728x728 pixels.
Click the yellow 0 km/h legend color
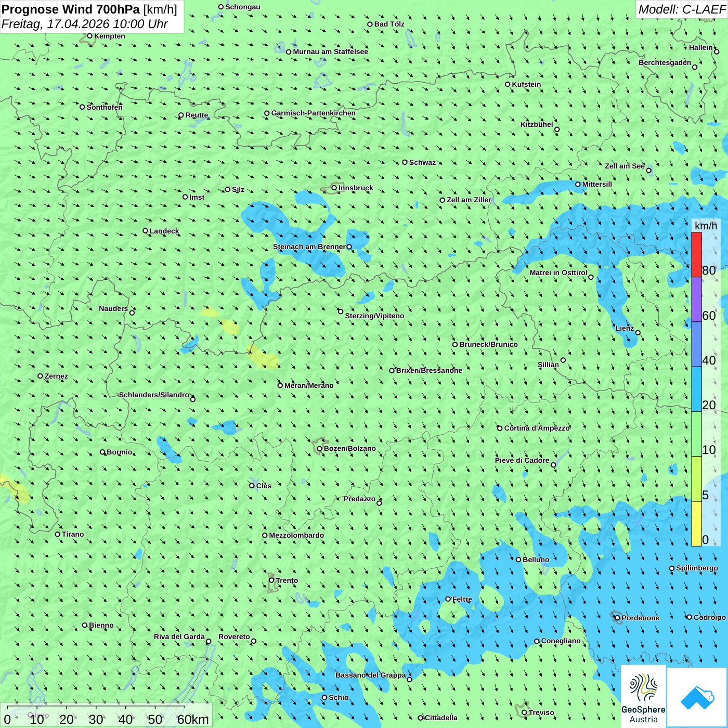(x=696, y=524)
